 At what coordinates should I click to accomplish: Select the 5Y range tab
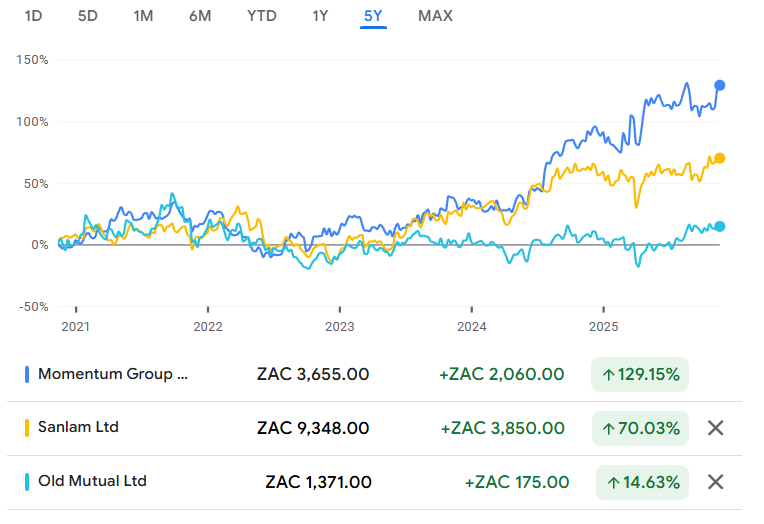[x=373, y=16]
